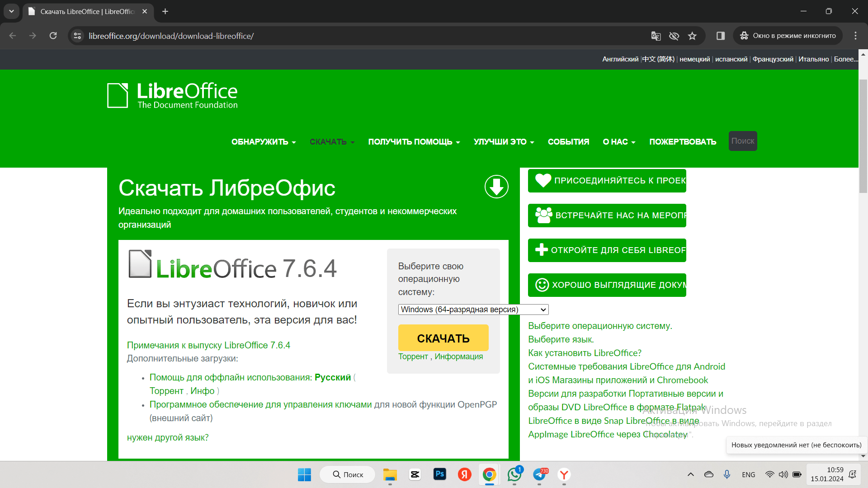Switch keyboard language ENG indicator

pos(748,474)
